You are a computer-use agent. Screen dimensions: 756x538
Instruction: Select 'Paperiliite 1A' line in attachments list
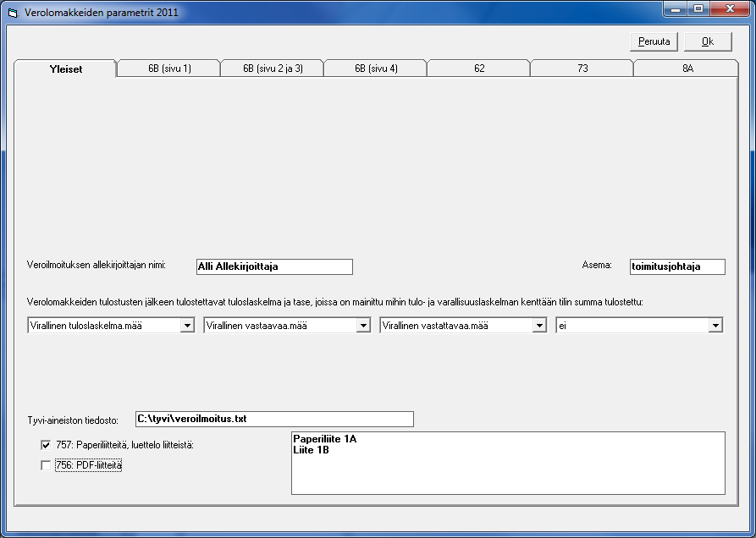point(324,439)
